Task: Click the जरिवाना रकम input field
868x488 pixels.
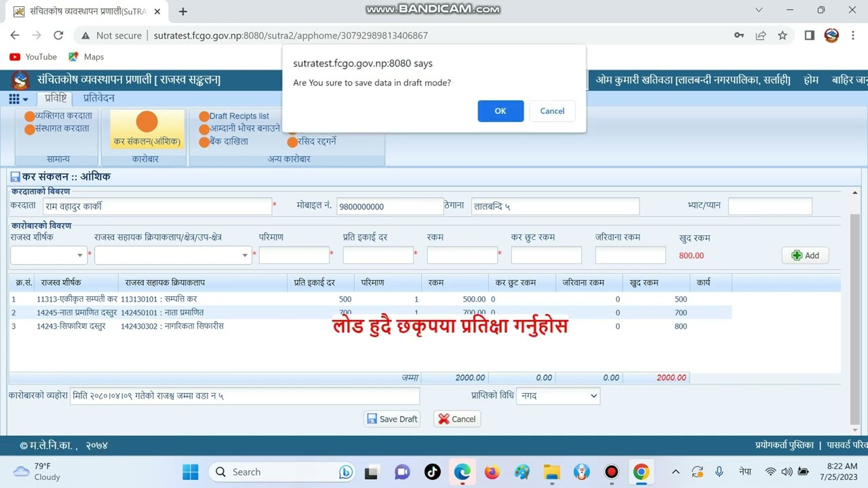Action: point(630,256)
